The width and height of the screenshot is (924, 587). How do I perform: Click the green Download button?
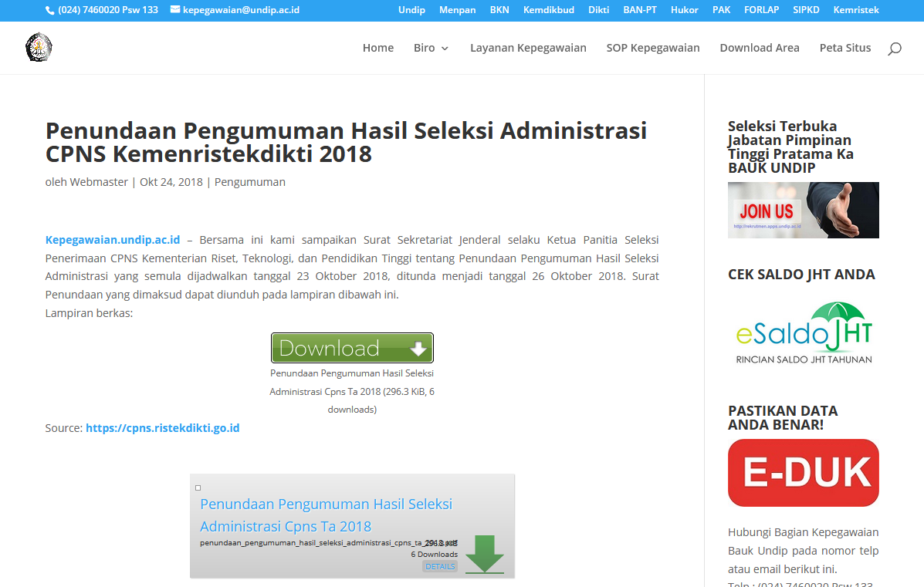[x=353, y=348]
